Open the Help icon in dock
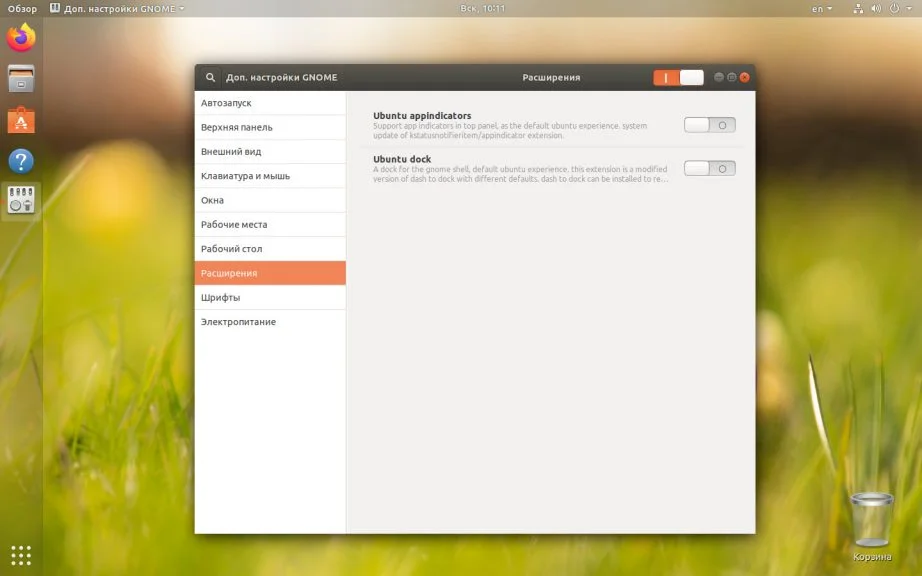This screenshot has width=922, height=576. [x=21, y=160]
